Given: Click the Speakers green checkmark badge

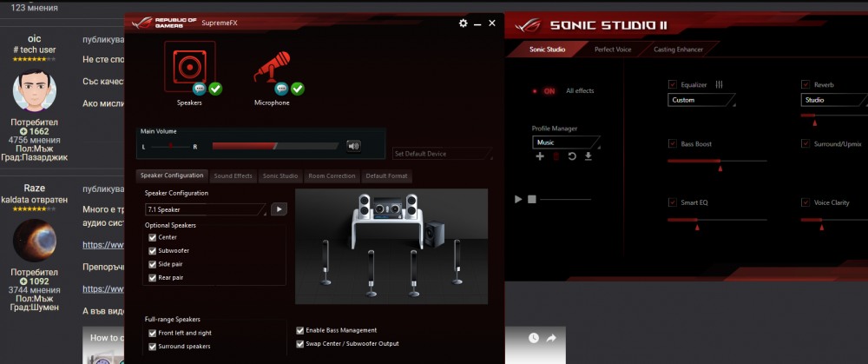Looking at the screenshot, I should pos(215,89).
